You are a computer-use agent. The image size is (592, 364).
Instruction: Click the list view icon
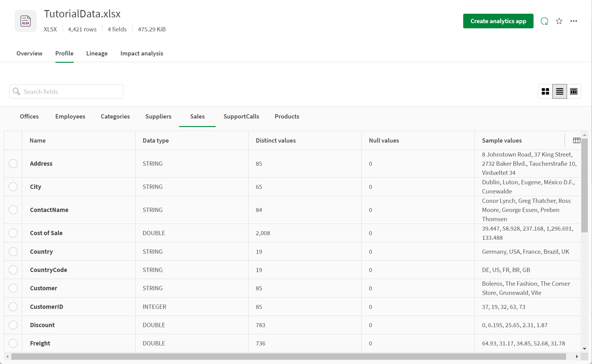tap(559, 91)
